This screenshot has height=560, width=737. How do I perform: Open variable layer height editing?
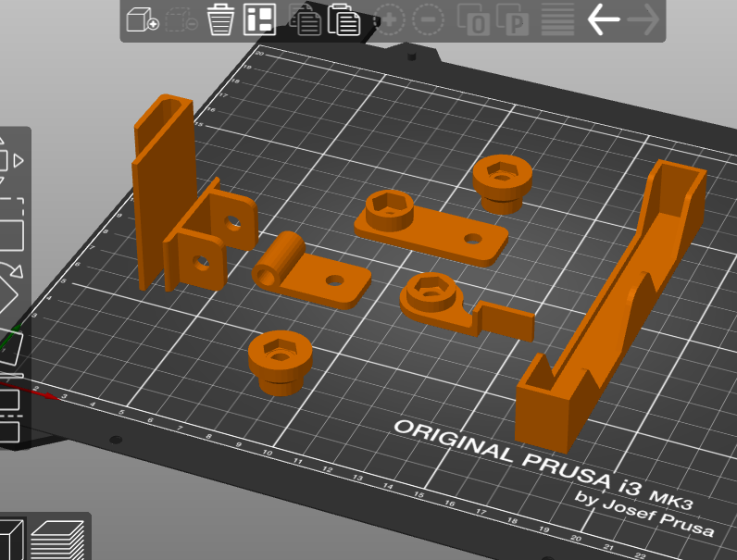click(558, 19)
